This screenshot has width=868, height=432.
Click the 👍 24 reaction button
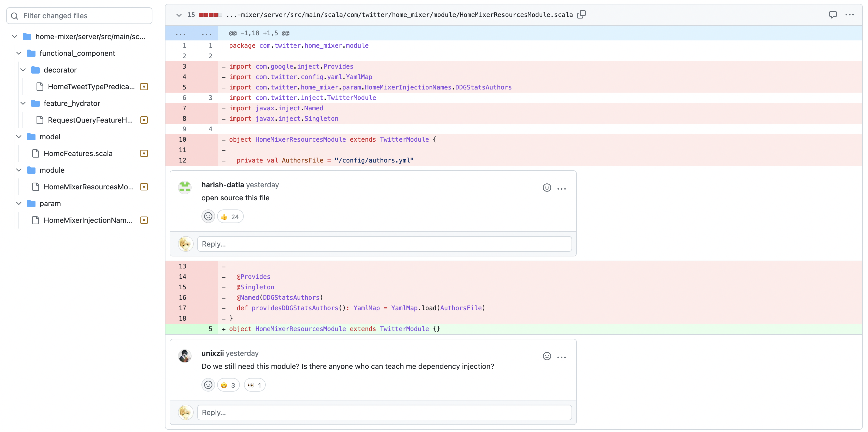(229, 216)
